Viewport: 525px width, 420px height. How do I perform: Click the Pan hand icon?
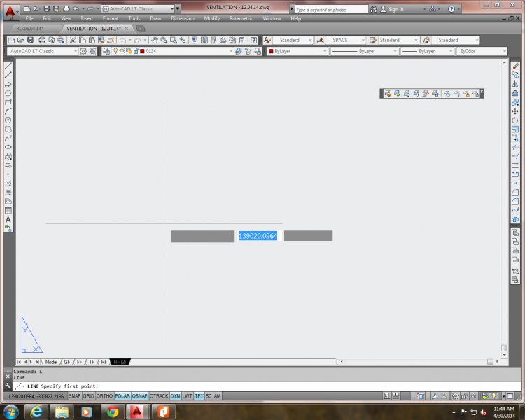155,40
